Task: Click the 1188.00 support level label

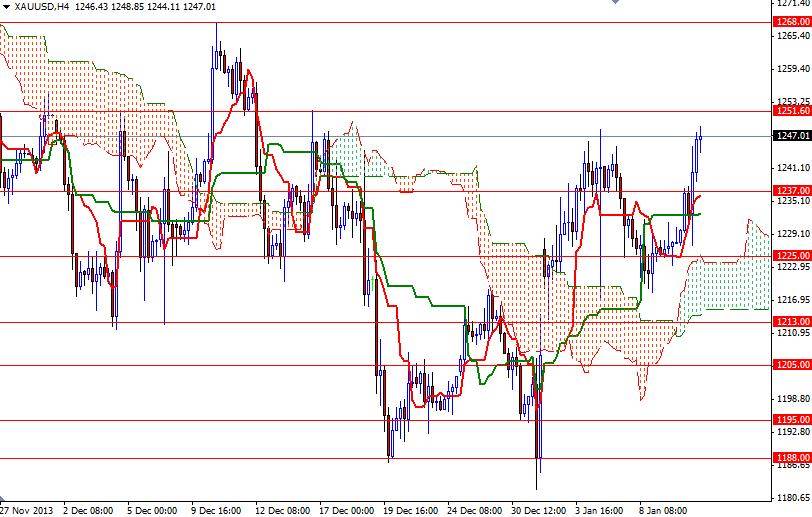Action: pos(792,457)
